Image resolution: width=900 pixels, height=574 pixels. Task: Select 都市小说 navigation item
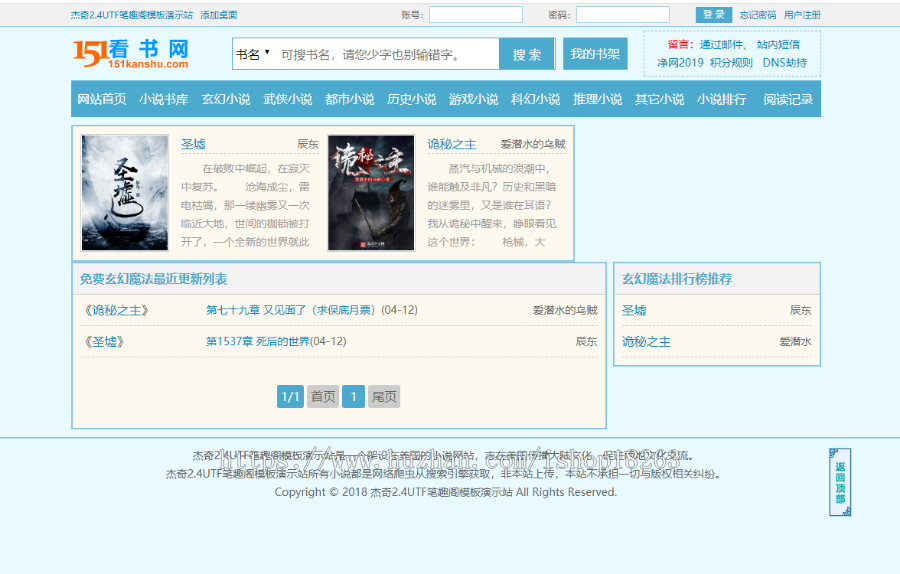click(350, 99)
